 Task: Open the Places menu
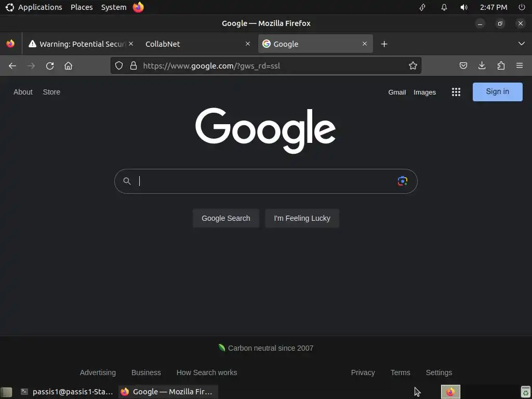tap(82, 7)
